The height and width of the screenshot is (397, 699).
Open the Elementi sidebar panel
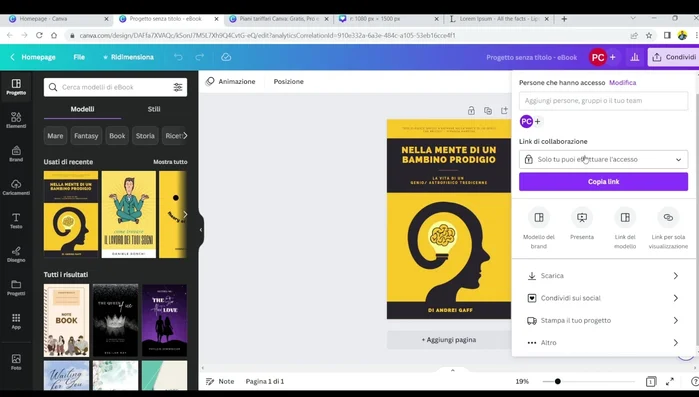point(16,120)
